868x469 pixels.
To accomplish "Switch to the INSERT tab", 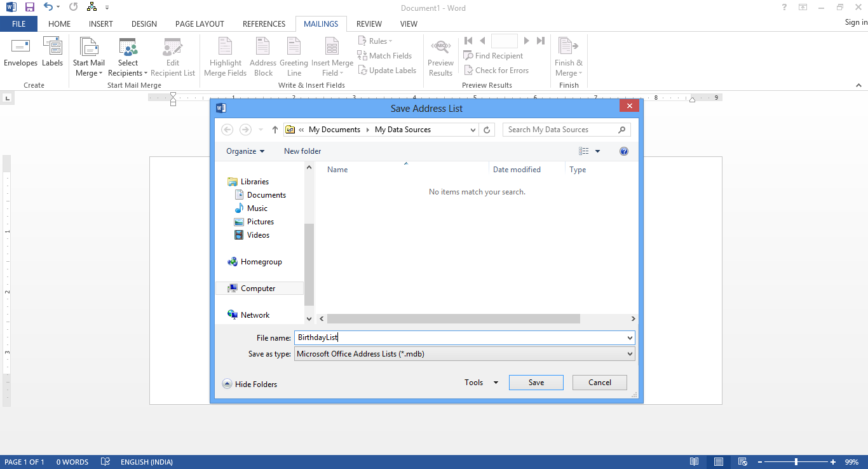I will pyautogui.click(x=101, y=24).
